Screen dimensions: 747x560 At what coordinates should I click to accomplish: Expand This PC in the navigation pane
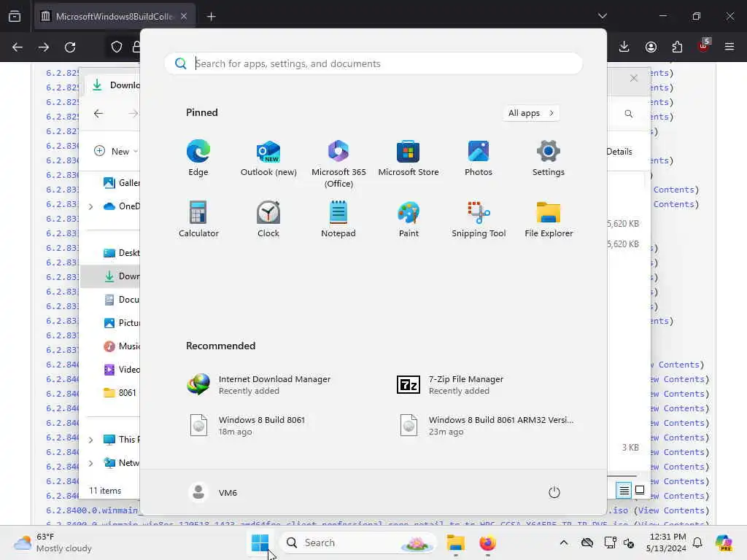pos(90,440)
